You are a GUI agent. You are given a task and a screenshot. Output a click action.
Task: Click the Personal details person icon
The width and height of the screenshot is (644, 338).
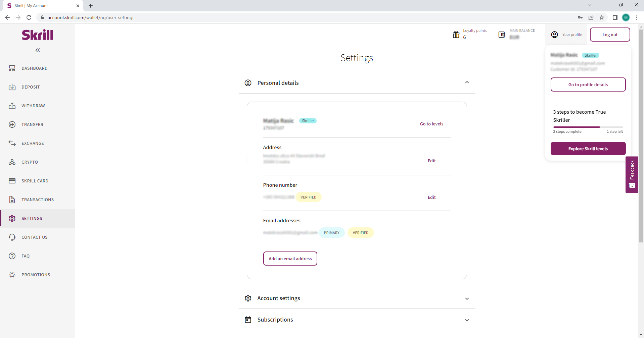coord(248,83)
